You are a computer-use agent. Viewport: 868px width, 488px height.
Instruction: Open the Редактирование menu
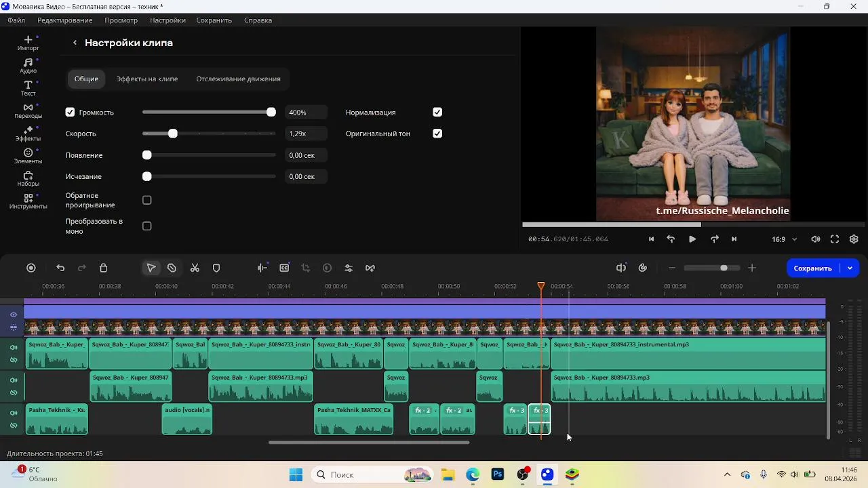[x=65, y=20]
